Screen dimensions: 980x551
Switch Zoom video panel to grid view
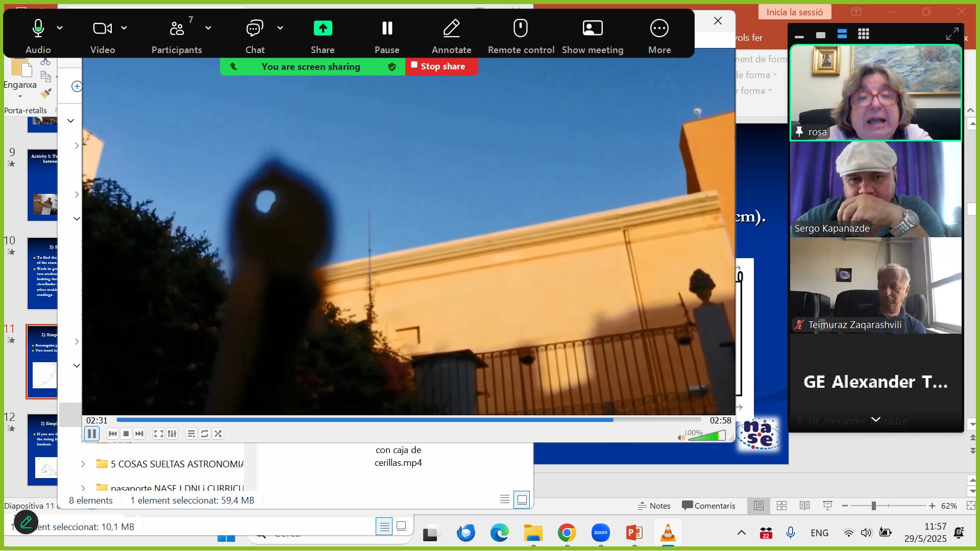[x=864, y=34]
